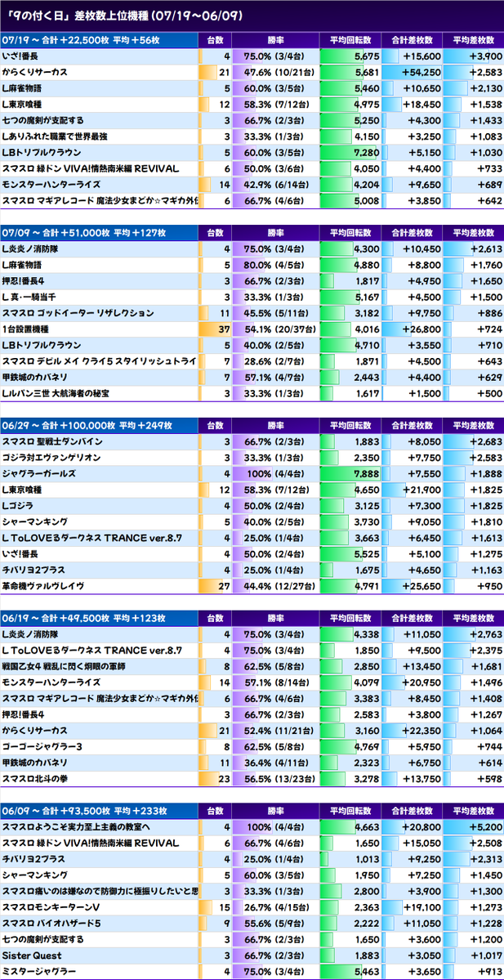Viewport: 504px width, 980px height.
Task: Click スマスロモンキーターンV row name
Action: 51,907
